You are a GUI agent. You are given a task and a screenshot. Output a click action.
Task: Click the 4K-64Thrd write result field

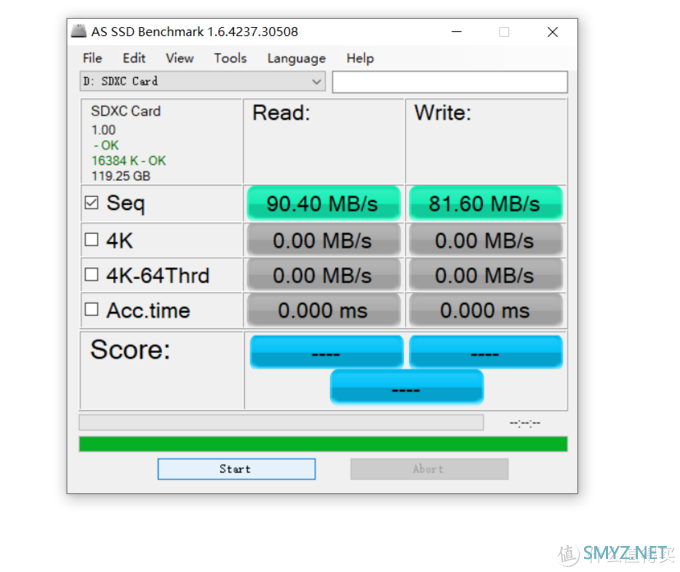[486, 275]
